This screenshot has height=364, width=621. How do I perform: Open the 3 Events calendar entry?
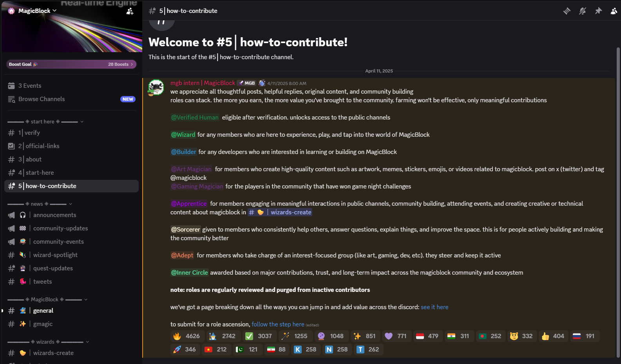tap(30, 86)
